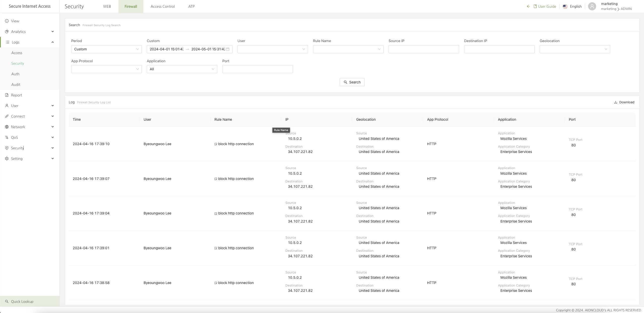The height and width of the screenshot is (313, 644).
Task: Open the App Protocol dropdown
Action: (106, 69)
